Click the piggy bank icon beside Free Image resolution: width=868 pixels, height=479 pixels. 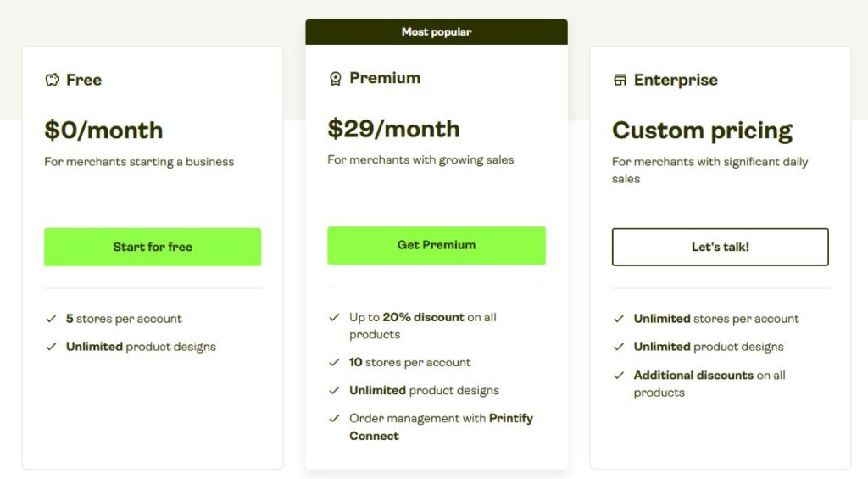click(52, 80)
